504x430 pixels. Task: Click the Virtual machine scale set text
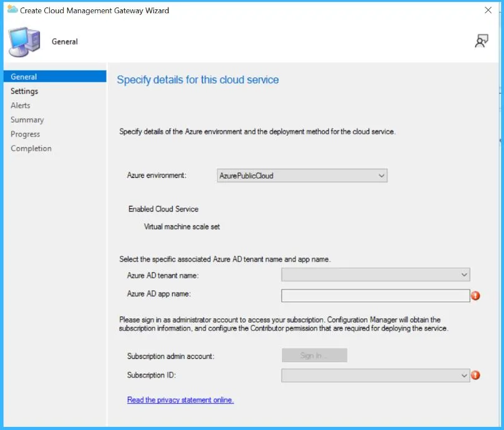[x=182, y=227]
